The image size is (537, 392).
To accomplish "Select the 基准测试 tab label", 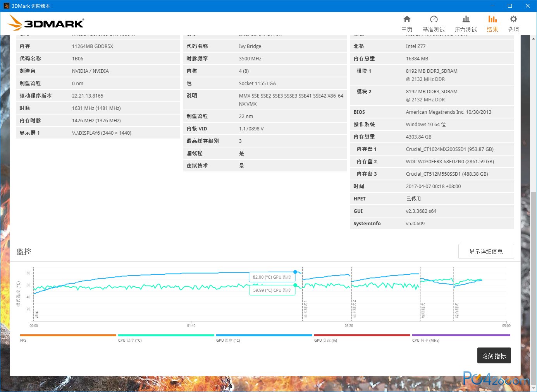I will coord(434,29).
